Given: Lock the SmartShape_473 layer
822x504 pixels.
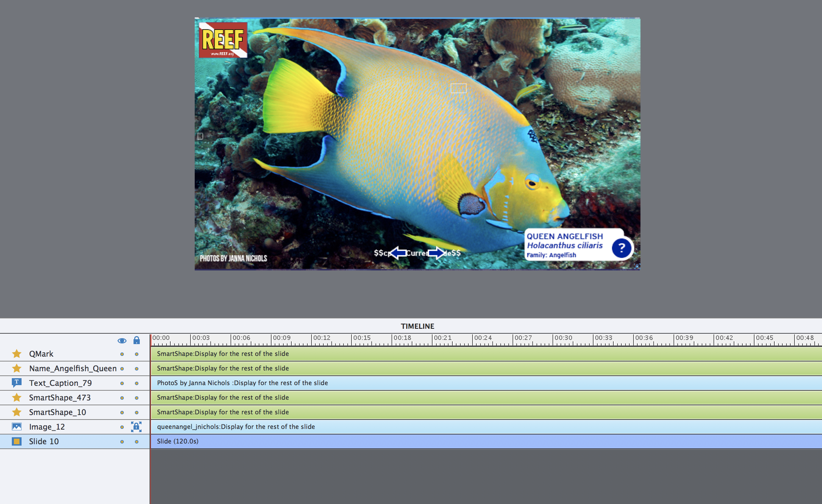Looking at the screenshot, I should (136, 398).
